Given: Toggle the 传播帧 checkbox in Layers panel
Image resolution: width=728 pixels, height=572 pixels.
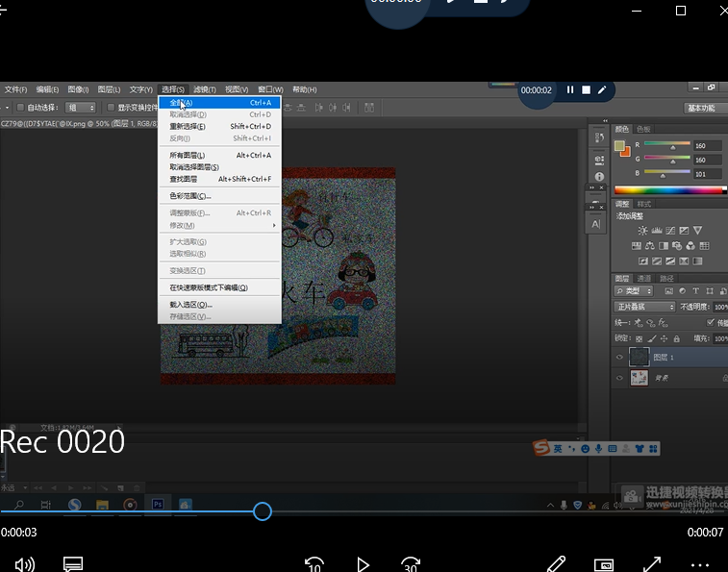Looking at the screenshot, I should [x=711, y=322].
